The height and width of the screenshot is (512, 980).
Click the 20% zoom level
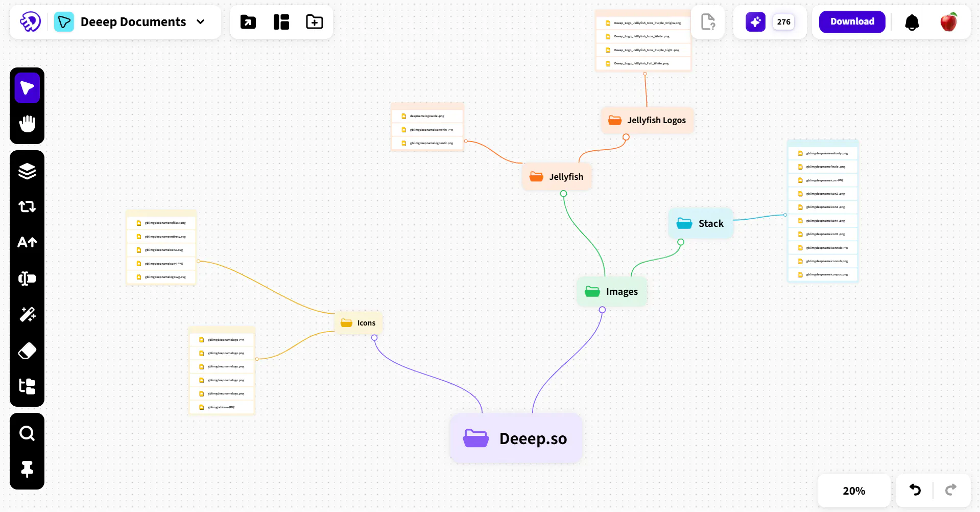pos(854,491)
